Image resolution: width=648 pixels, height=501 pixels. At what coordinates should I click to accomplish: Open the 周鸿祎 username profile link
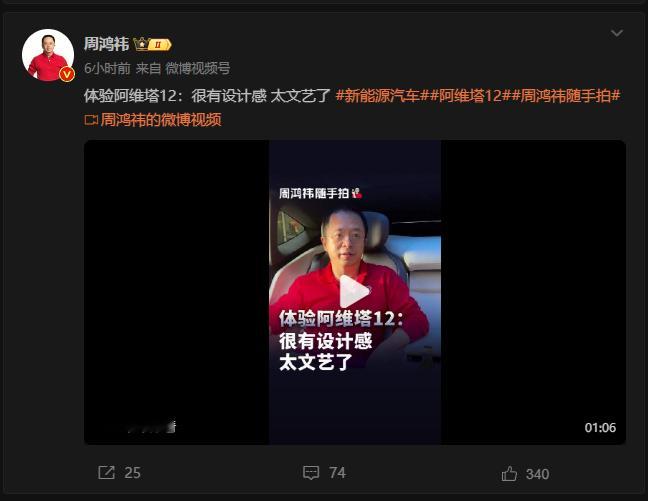[x=107, y=44]
